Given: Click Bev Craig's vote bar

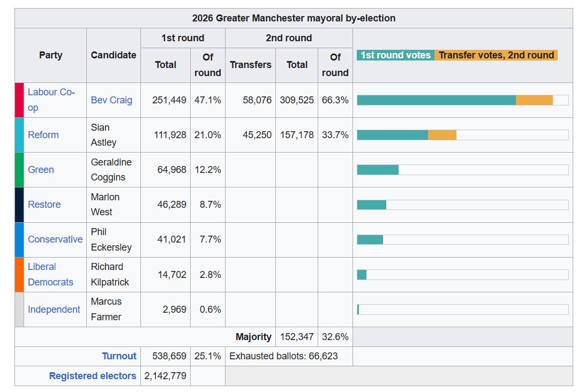Looking at the screenshot, I should 463,100.
